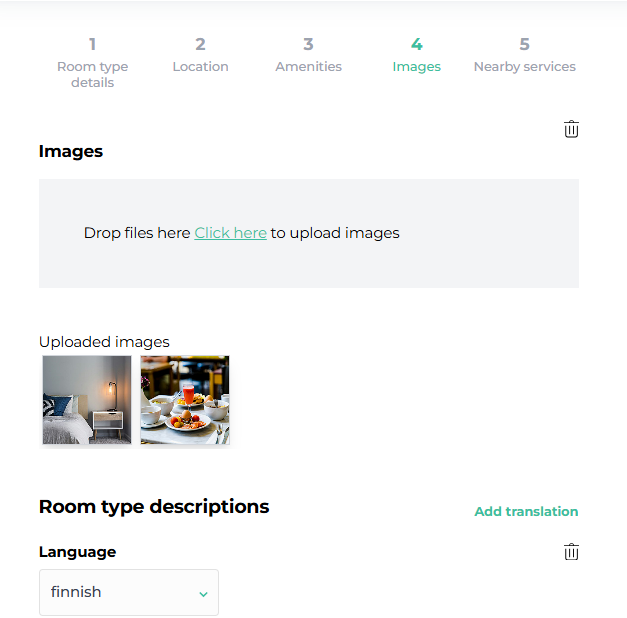
Task: Navigate to the Amenities step
Action: point(308,66)
